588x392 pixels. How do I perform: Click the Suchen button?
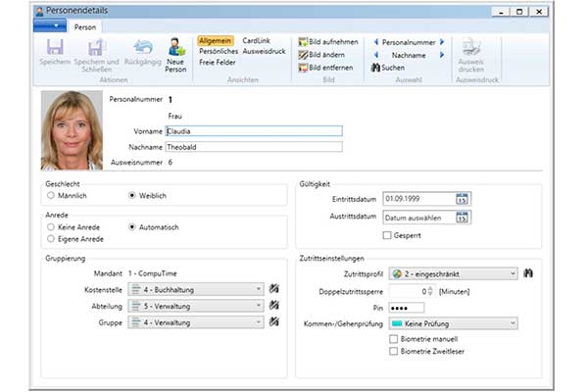pos(388,68)
